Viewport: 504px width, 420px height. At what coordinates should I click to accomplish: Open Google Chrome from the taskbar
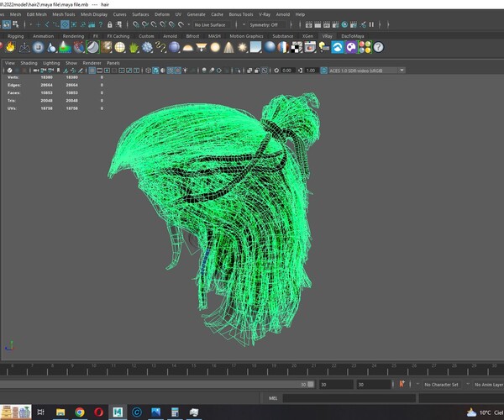[80, 412]
